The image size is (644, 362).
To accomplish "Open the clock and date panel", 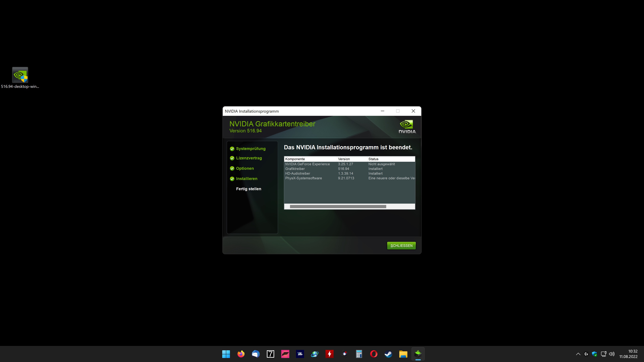I will [x=628, y=354].
